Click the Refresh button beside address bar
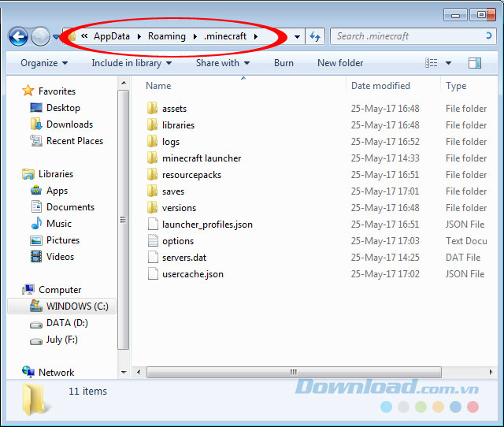Screen dimensions: 504x427 click(x=315, y=37)
